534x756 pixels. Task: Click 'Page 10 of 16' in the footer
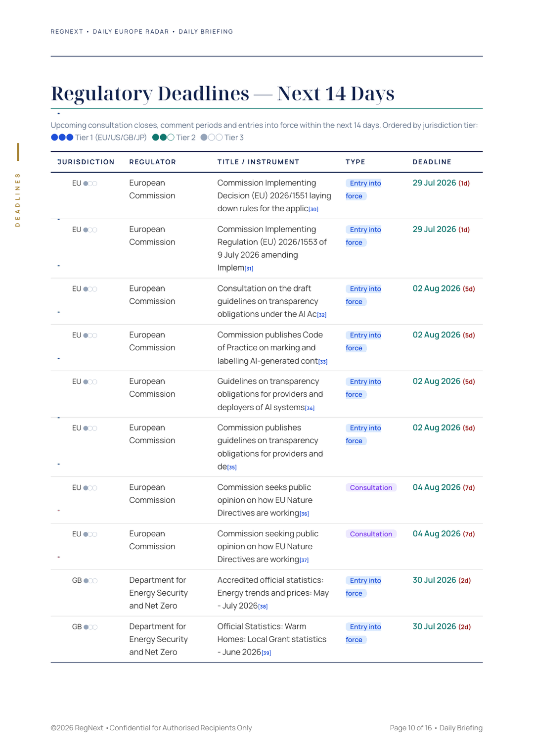410,728
